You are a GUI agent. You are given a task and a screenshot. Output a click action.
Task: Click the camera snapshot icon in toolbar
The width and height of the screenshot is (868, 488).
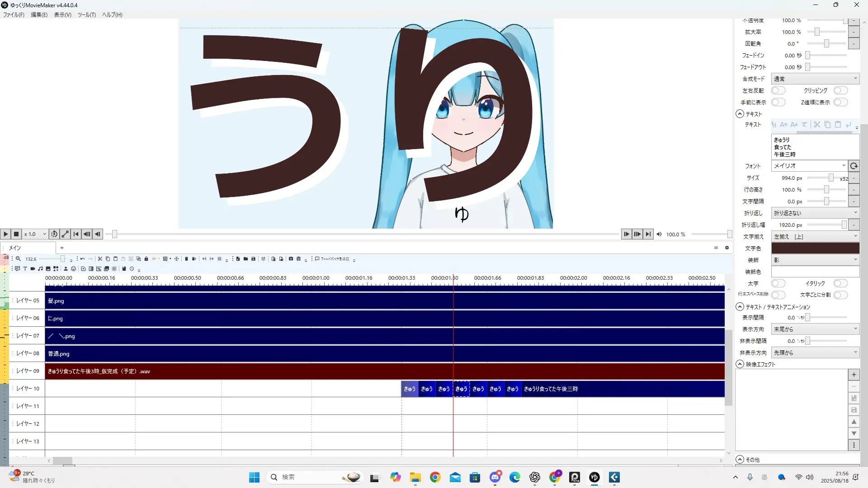pyautogui.click(x=291, y=259)
